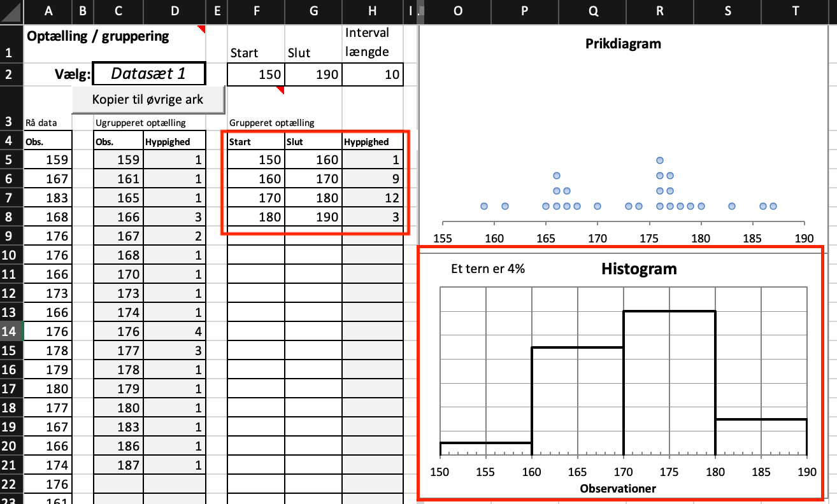The height and width of the screenshot is (504, 837).
Task: Click the top dot at 176 in Prikdiagram
Action: click(x=660, y=160)
